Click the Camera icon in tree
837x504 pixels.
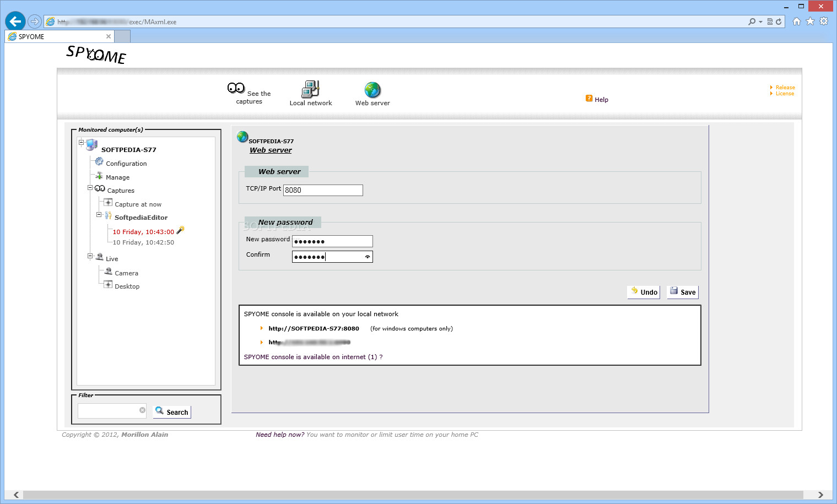pyautogui.click(x=109, y=271)
